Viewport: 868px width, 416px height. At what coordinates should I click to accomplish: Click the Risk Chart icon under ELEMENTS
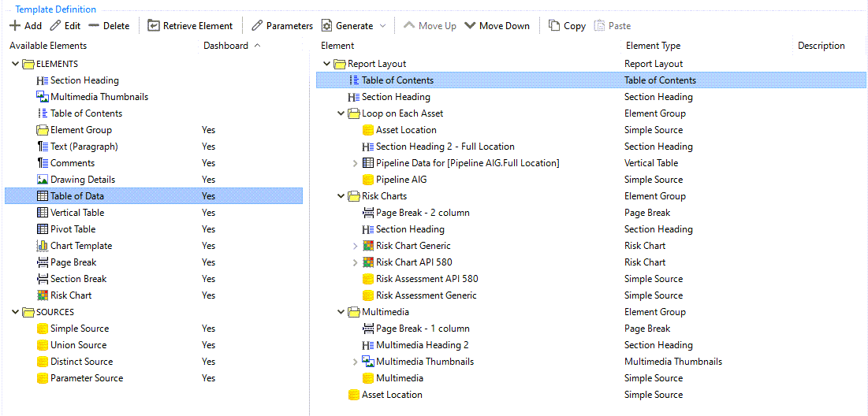[x=42, y=295]
